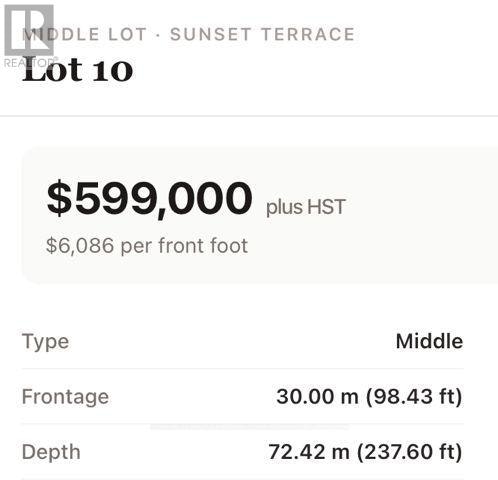Select the Middle type value
This screenshot has width=498, height=480.
(429, 341)
